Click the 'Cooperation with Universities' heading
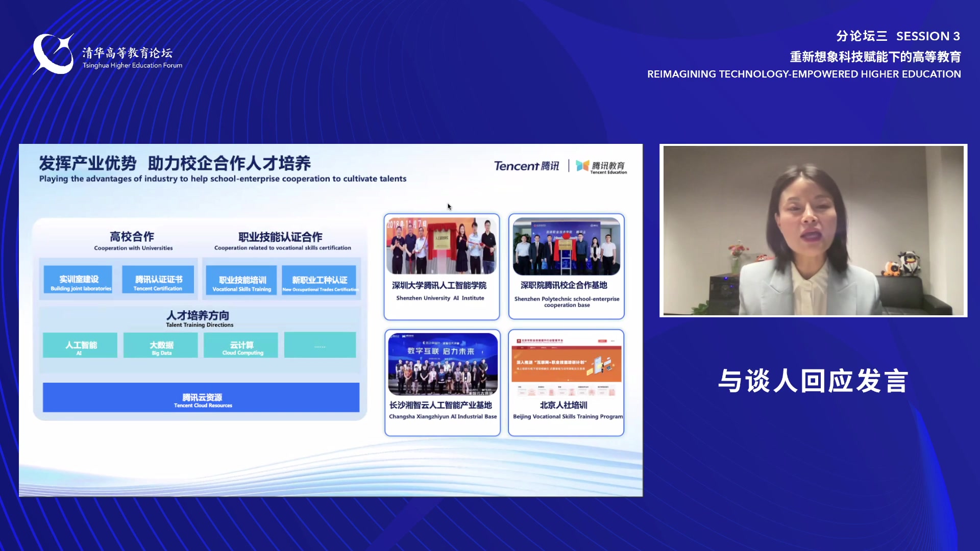The height and width of the screenshot is (551, 980). [133, 248]
